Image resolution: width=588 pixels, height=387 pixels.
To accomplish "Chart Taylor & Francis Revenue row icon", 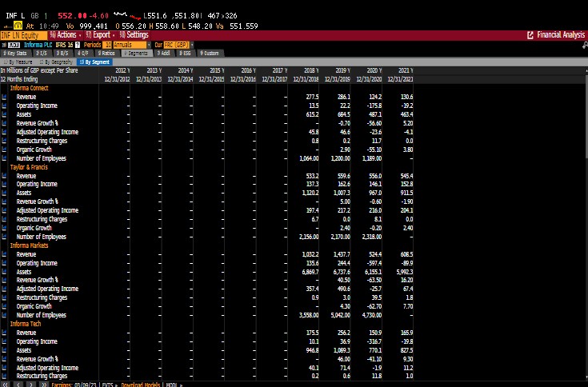I will coord(4,176).
